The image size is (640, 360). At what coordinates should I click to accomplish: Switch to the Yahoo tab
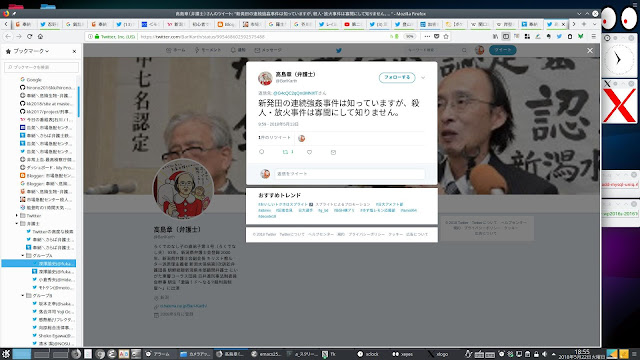[175, 24]
